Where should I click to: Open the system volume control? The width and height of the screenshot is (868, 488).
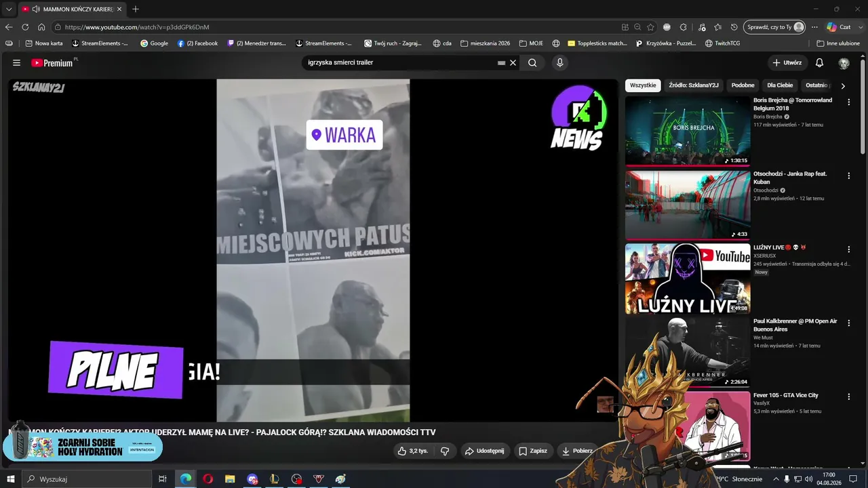coord(808,479)
